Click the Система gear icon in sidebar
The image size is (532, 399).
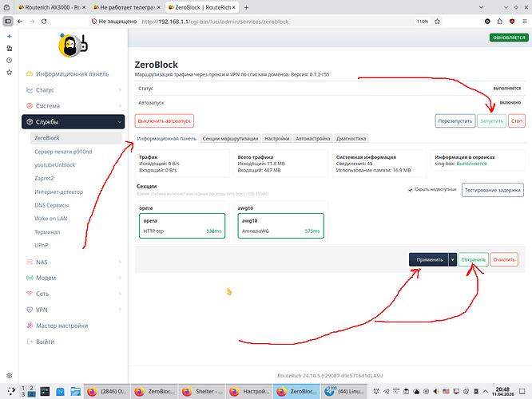[x=30, y=106]
